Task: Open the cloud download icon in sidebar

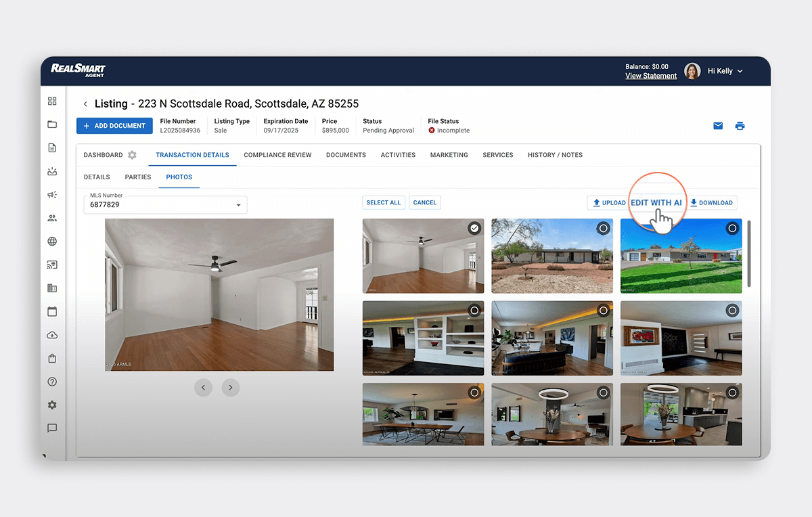Action: pyautogui.click(x=52, y=335)
